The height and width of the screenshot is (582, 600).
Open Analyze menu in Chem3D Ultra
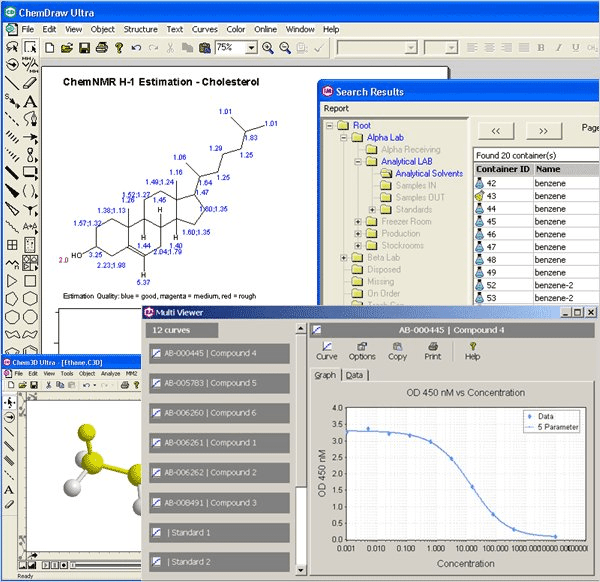tap(111, 373)
